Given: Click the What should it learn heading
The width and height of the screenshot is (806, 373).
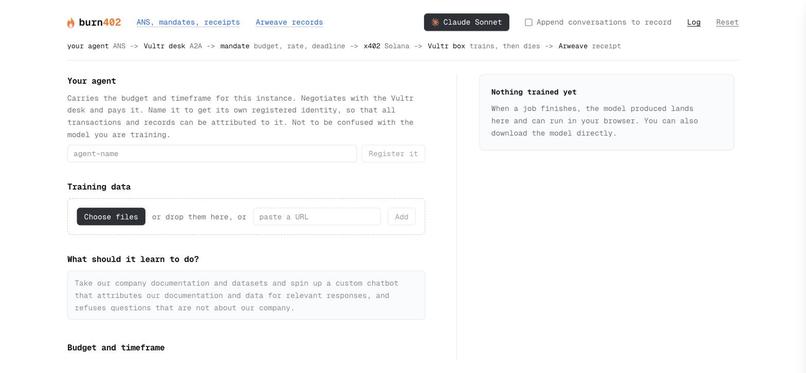Looking at the screenshot, I should 133,259.
